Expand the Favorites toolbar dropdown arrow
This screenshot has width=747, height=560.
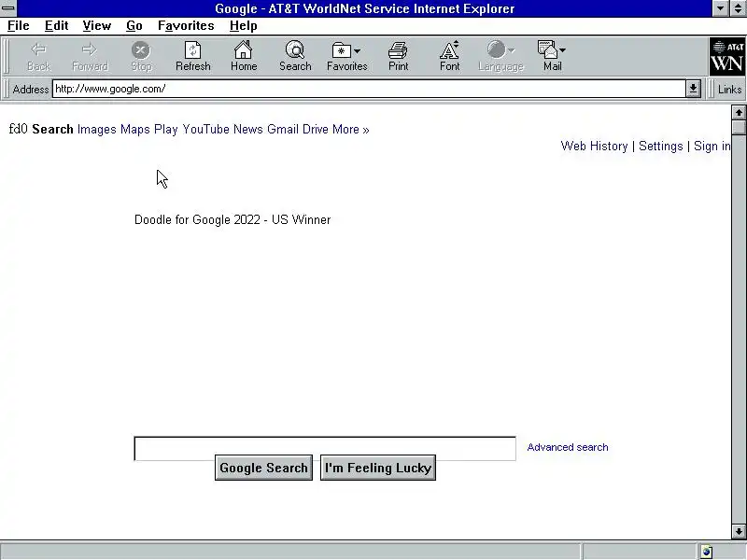(x=358, y=50)
